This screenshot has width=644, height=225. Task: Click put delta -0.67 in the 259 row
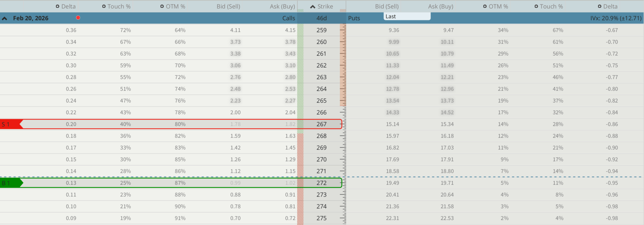pos(612,30)
